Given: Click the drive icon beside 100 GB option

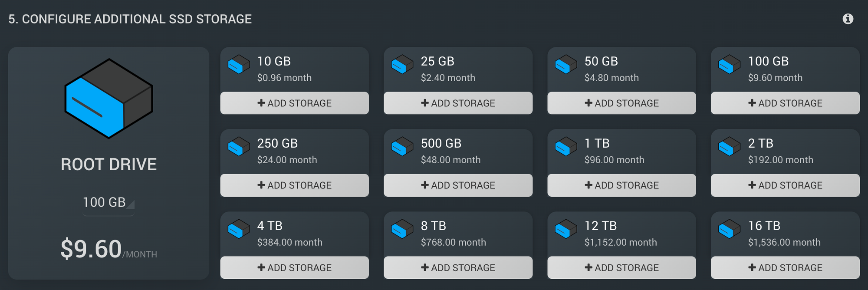Looking at the screenshot, I should (729, 64).
